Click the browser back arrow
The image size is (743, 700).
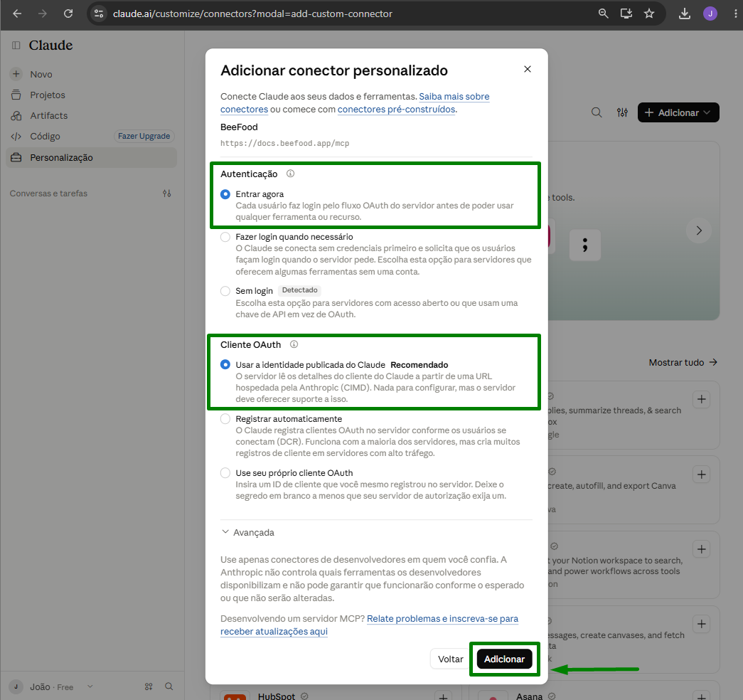pyautogui.click(x=17, y=14)
